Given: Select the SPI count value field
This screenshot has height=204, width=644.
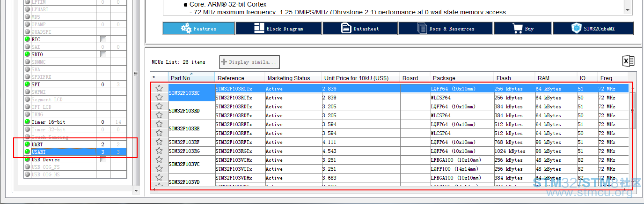Looking at the screenshot, I should pos(103,84).
